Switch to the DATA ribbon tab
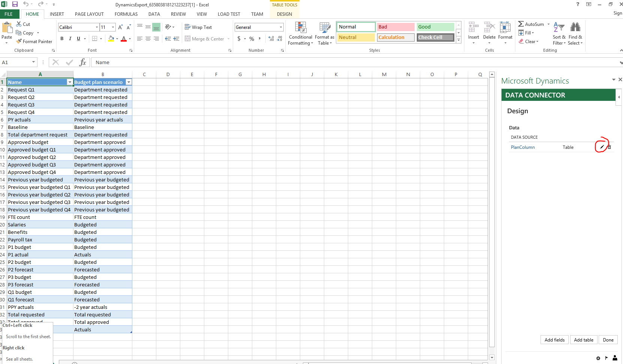623x364 pixels. tap(154, 14)
